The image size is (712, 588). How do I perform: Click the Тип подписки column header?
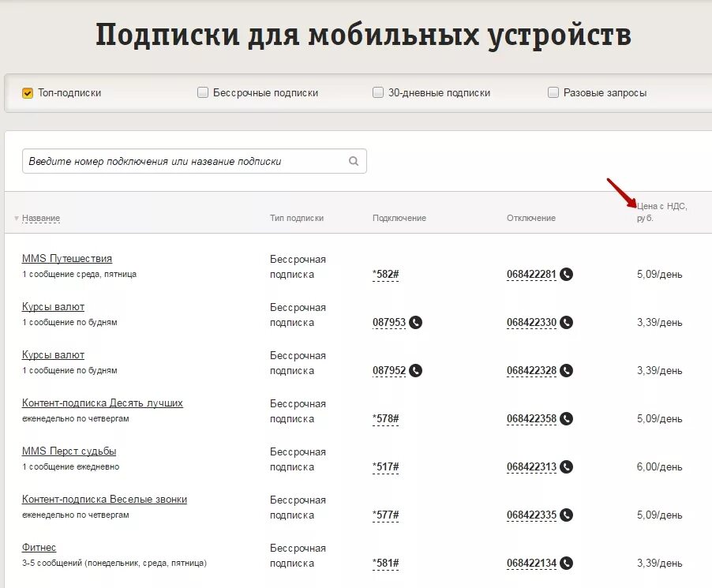[297, 218]
